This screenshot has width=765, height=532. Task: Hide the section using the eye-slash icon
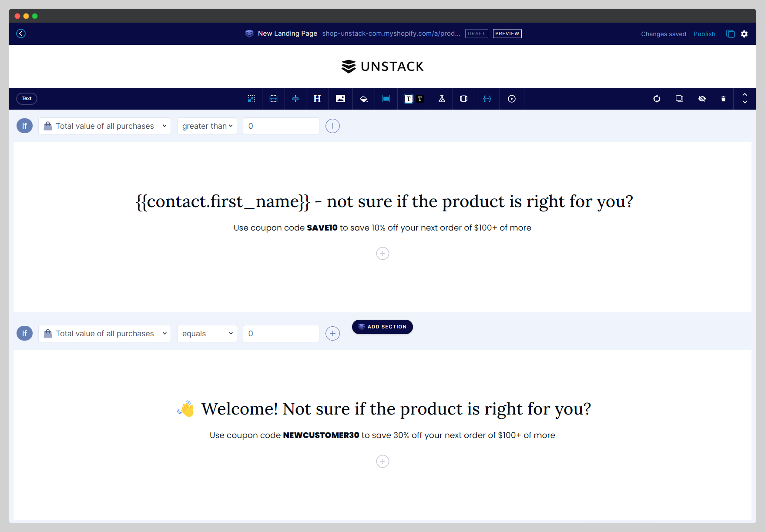click(x=702, y=99)
